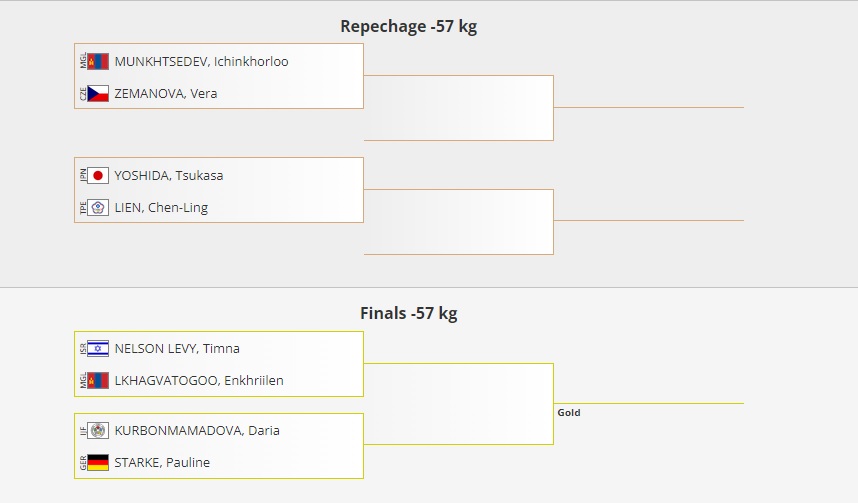Click Czech flag beside ZEMANOVA
Viewport: 858px width, 503px height.
[98, 94]
